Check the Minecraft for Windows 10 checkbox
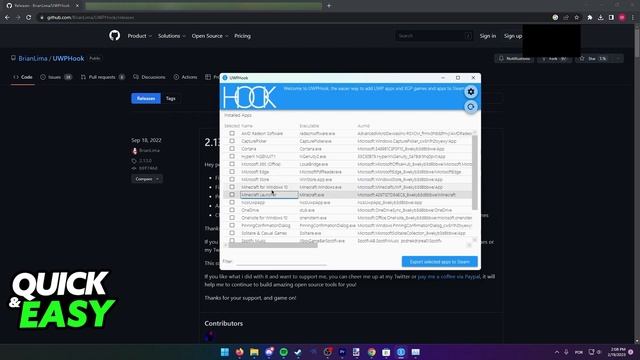Image resolution: width=640 pixels, height=360 pixels. 232,187
